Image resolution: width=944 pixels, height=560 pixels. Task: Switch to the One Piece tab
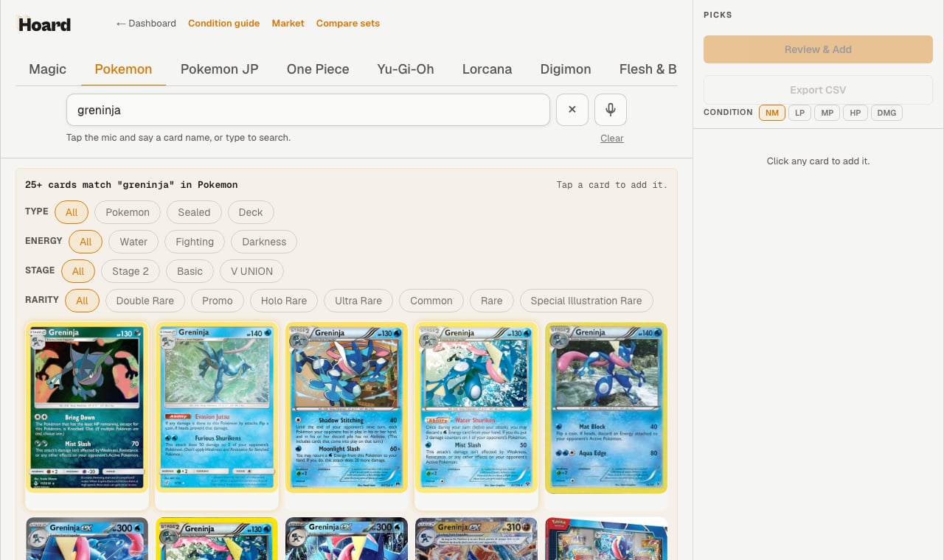318,69
